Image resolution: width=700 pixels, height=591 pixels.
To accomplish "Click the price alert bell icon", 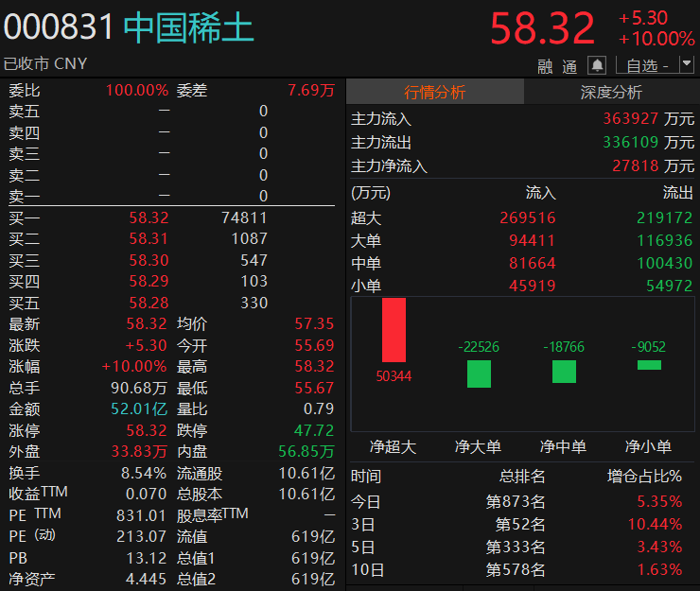I will pyautogui.click(x=597, y=65).
